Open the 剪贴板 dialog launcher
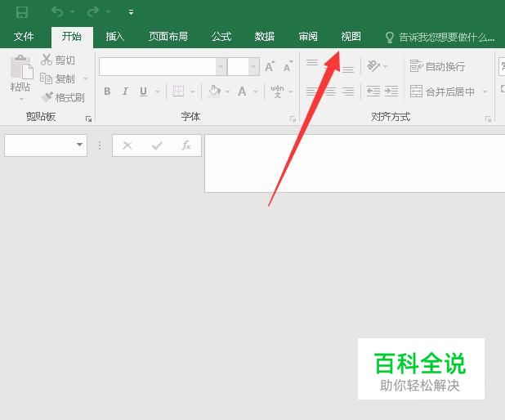 (x=88, y=118)
